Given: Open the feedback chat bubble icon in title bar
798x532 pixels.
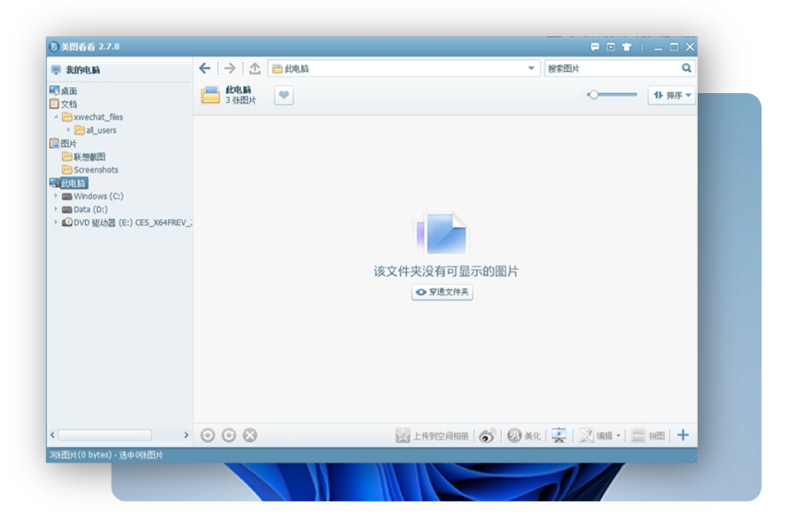Looking at the screenshot, I should 595,47.
